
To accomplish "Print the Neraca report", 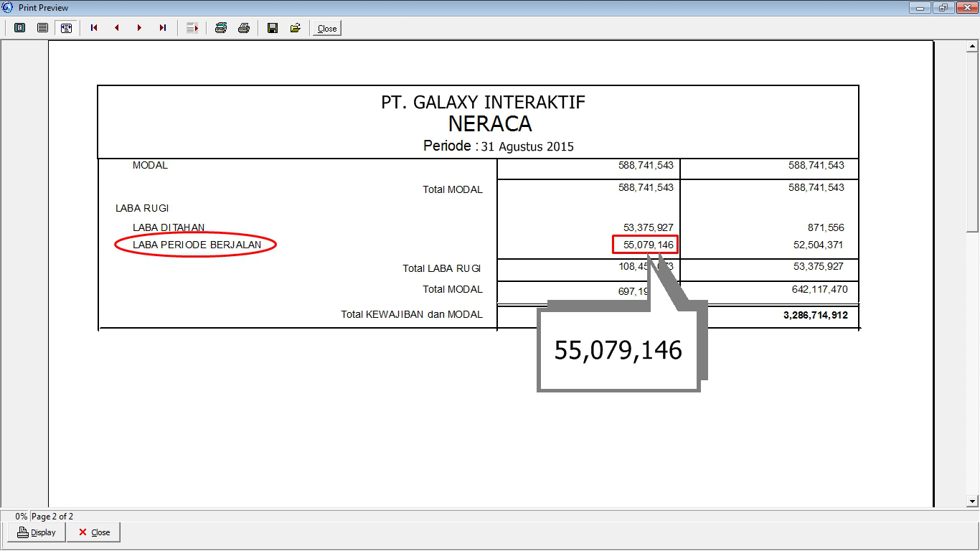I will coord(244,28).
